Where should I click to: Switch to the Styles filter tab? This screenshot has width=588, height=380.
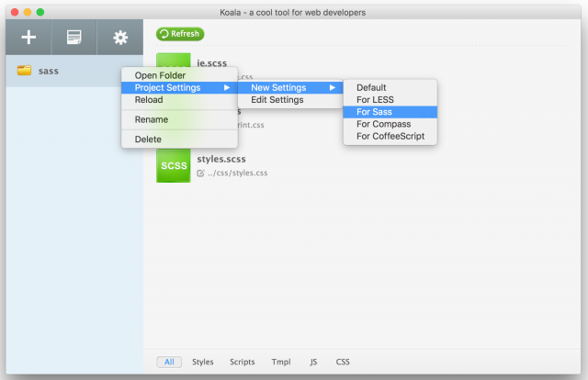(x=202, y=363)
